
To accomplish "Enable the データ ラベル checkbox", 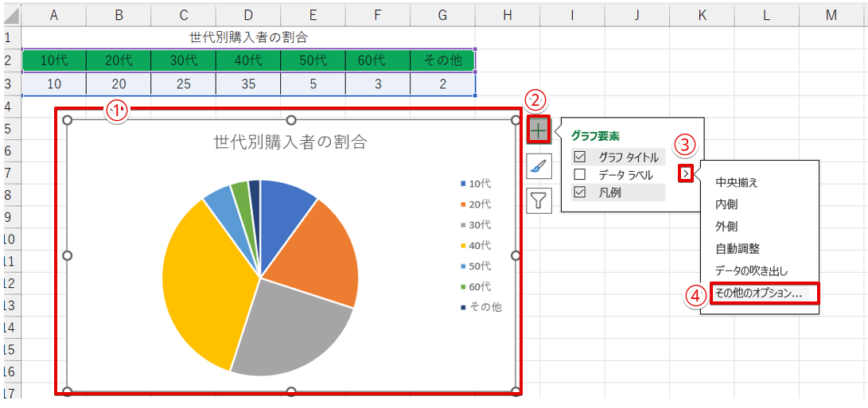I will point(580,174).
